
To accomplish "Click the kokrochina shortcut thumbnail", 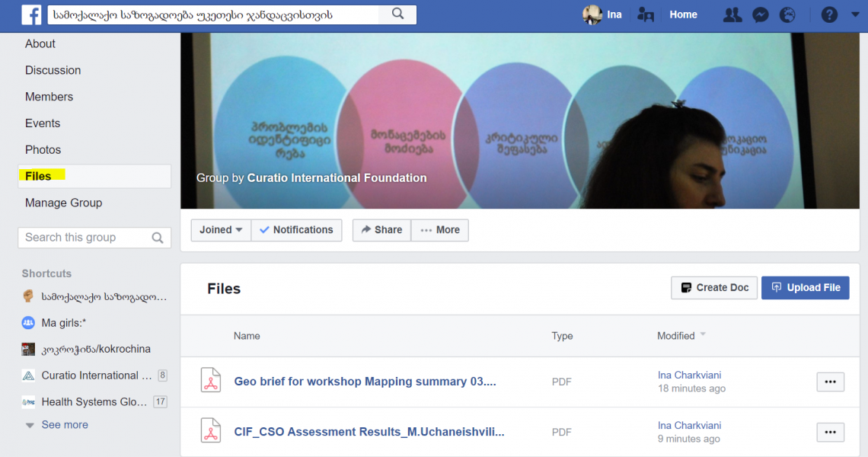I will 28,349.
